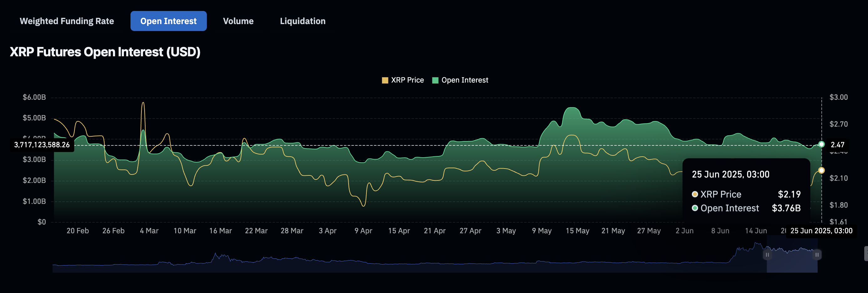Click the yellow XRP Price legend swatch
This screenshot has height=293, width=868.
click(385, 80)
